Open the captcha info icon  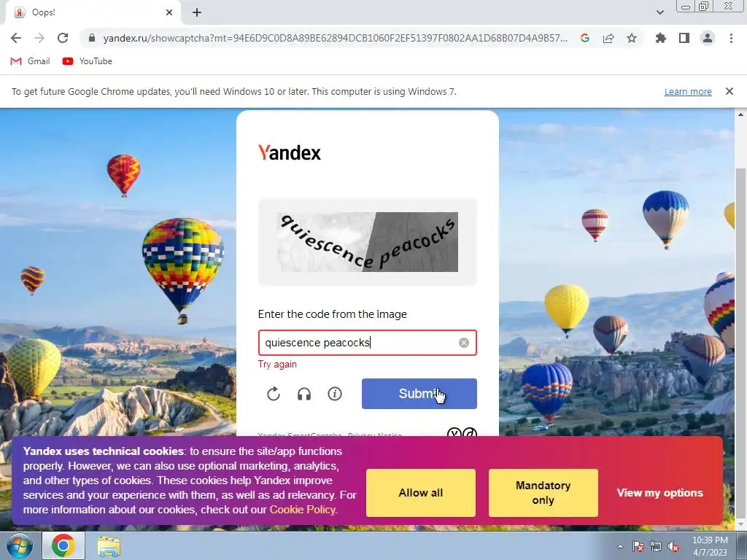click(x=335, y=394)
